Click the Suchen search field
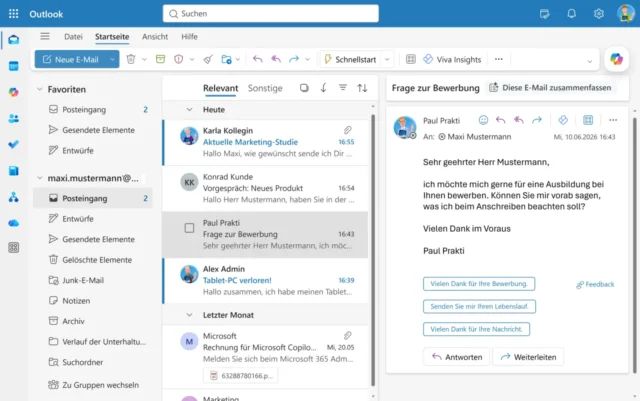The height and width of the screenshot is (401, 640). pos(271,13)
